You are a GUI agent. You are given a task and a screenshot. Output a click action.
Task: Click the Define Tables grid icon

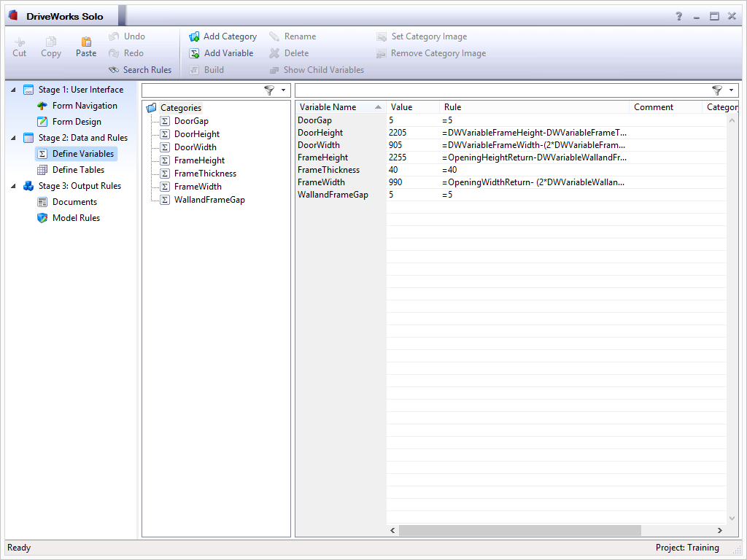point(42,169)
